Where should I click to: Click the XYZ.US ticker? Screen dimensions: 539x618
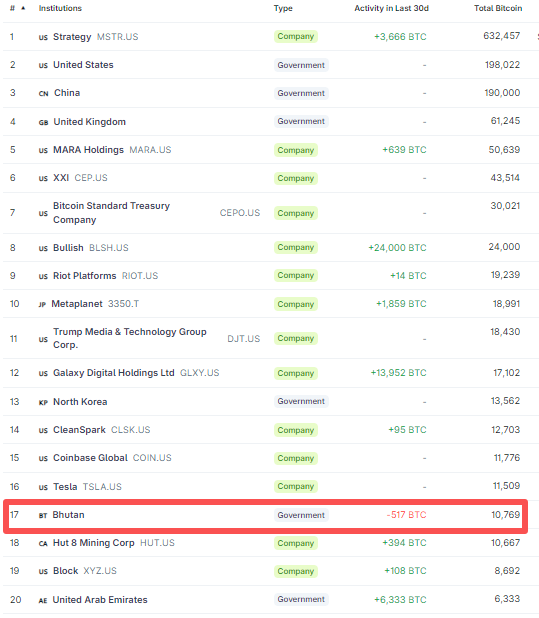coord(100,571)
